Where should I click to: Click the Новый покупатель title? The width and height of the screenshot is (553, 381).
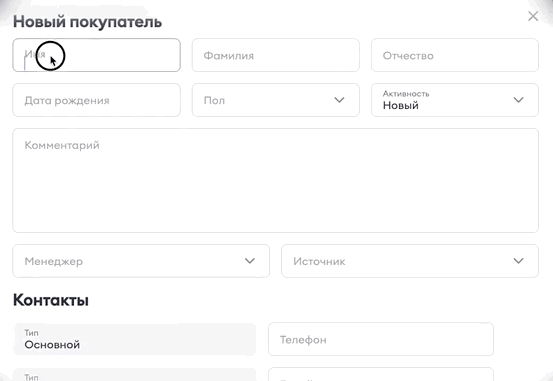tap(87, 22)
